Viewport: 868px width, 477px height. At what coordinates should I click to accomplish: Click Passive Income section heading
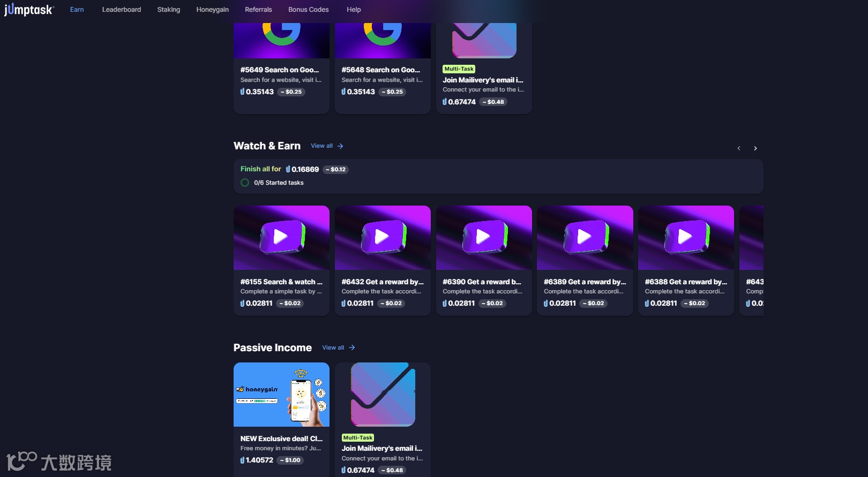pos(273,347)
